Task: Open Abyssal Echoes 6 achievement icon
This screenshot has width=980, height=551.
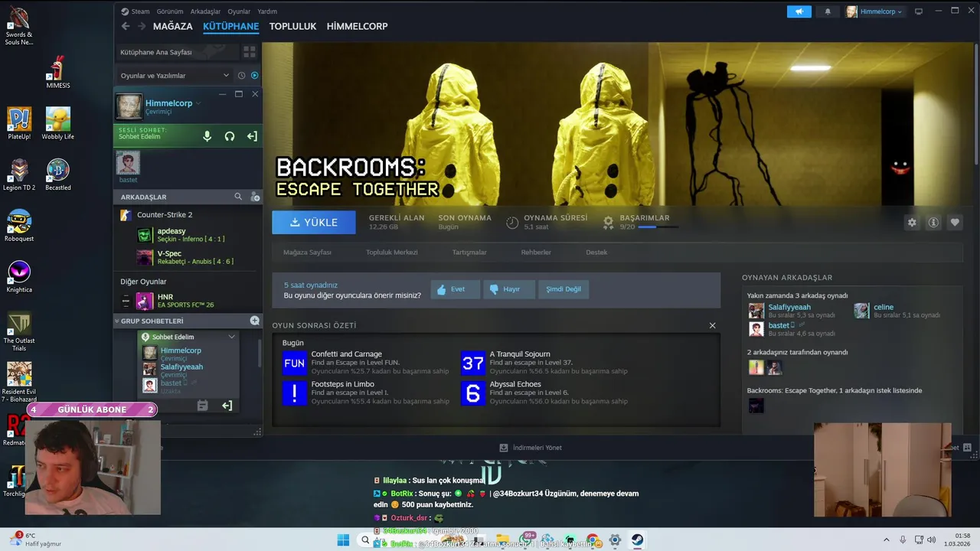Action: (473, 393)
